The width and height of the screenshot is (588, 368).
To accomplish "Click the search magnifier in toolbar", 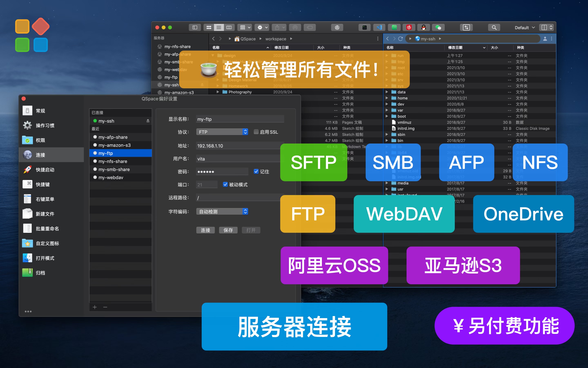I will tap(494, 28).
